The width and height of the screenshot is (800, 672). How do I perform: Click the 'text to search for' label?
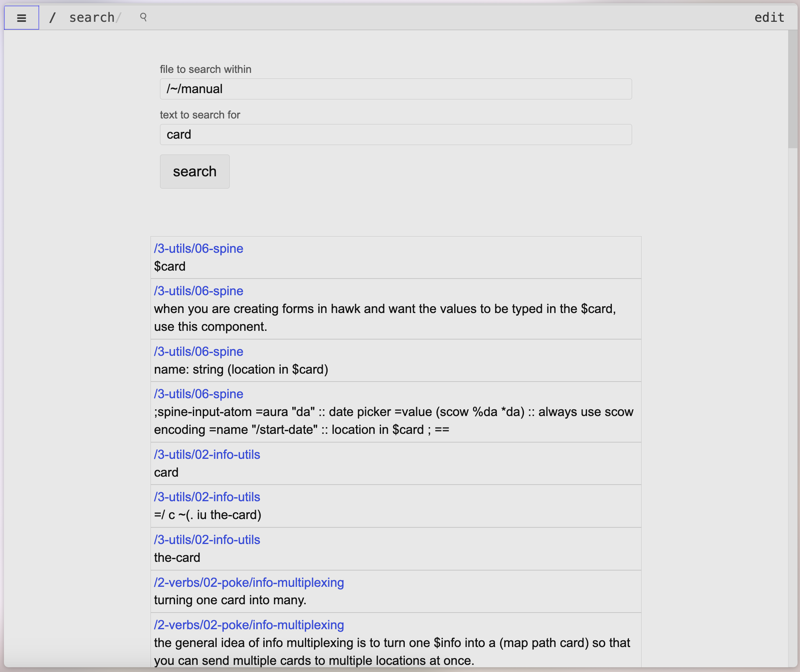coord(200,115)
